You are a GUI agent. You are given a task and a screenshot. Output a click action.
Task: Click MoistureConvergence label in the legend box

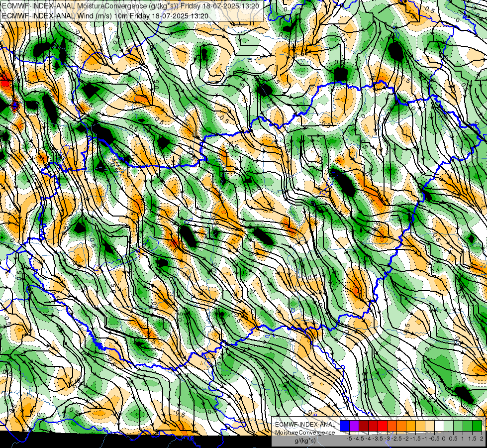click(x=305, y=433)
